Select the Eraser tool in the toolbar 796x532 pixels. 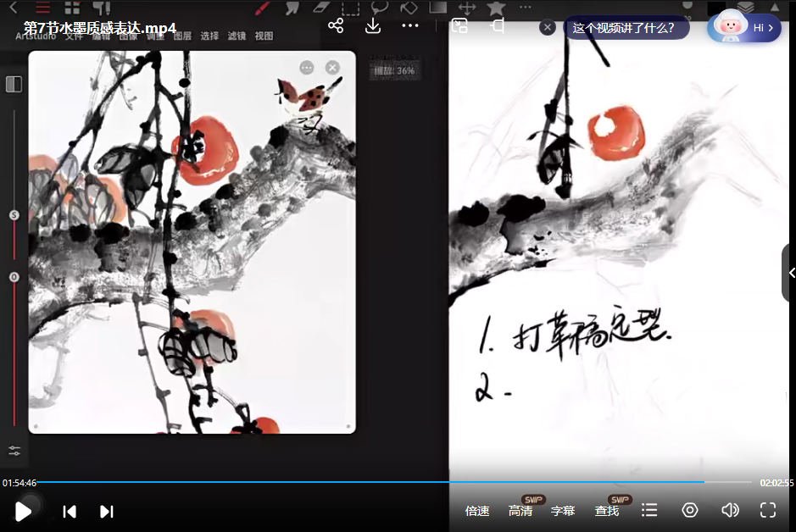(x=320, y=7)
